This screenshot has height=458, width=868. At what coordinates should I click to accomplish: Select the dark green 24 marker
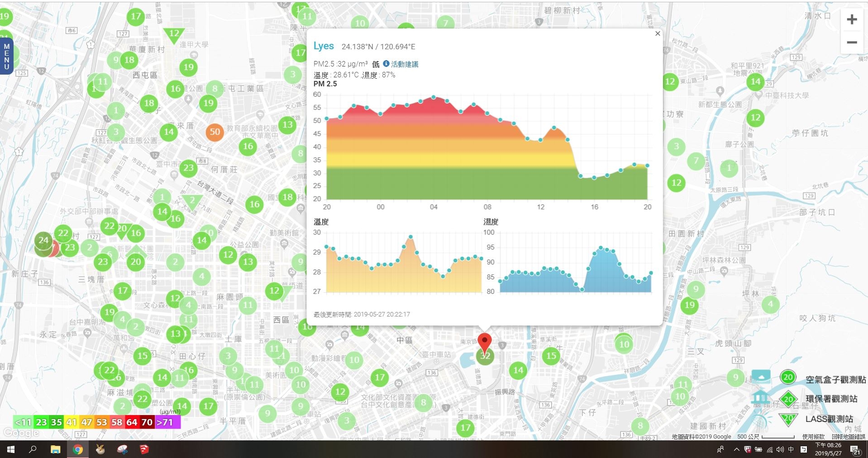click(x=43, y=240)
